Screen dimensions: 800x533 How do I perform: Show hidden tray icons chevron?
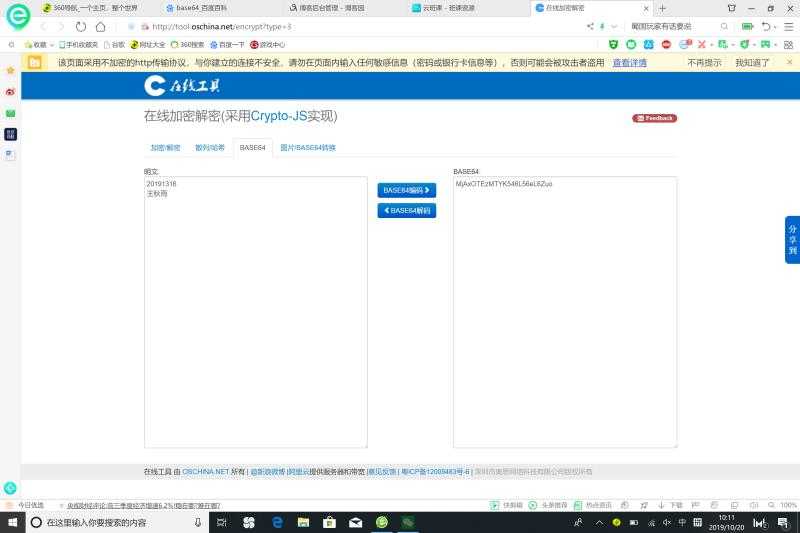click(599, 522)
